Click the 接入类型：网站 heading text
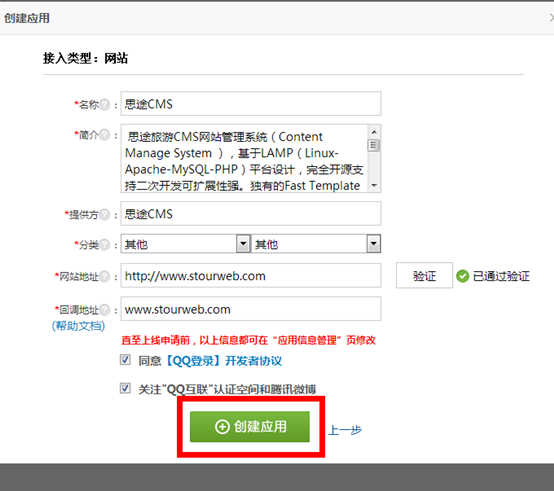This screenshot has width=554, height=491. [x=86, y=58]
